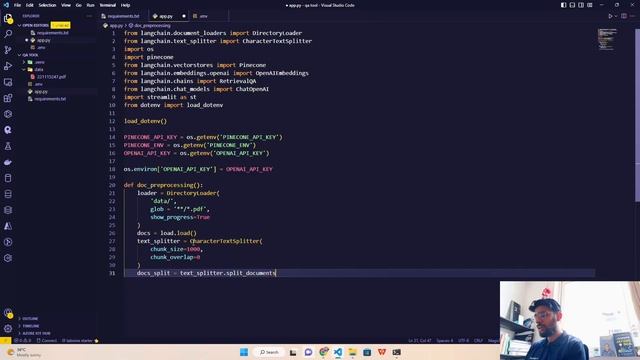Click the tabnine starter status bar item
This screenshot has height=360, width=640.
pyautogui.click(x=80, y=340)
